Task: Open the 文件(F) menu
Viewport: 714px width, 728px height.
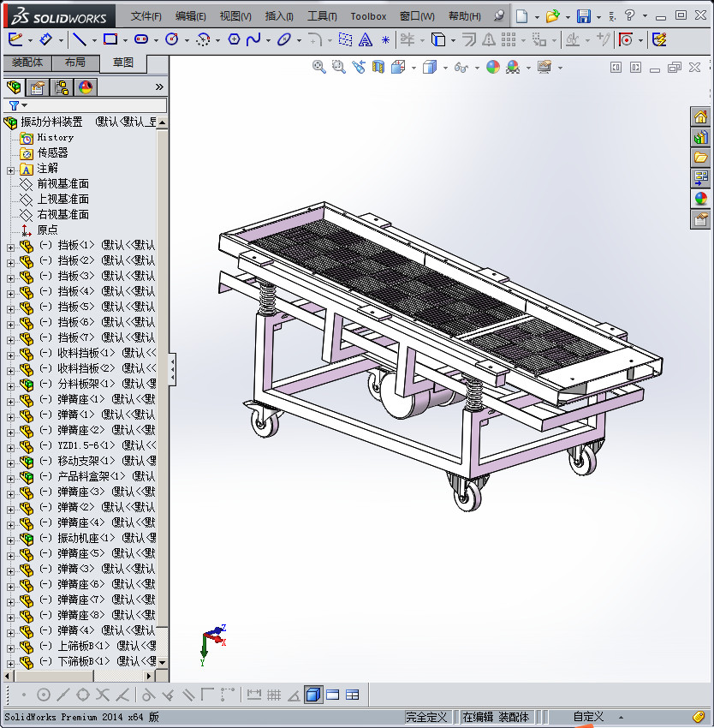Action: (146, 16)
